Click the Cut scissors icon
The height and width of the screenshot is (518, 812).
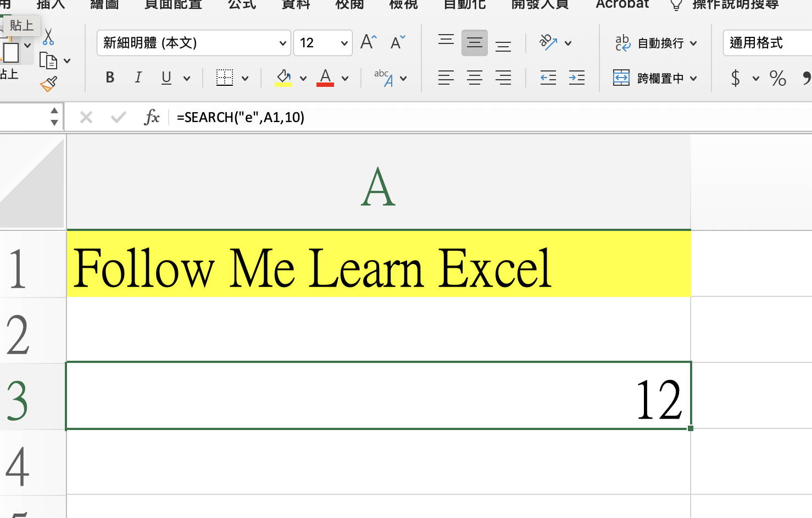48,37
